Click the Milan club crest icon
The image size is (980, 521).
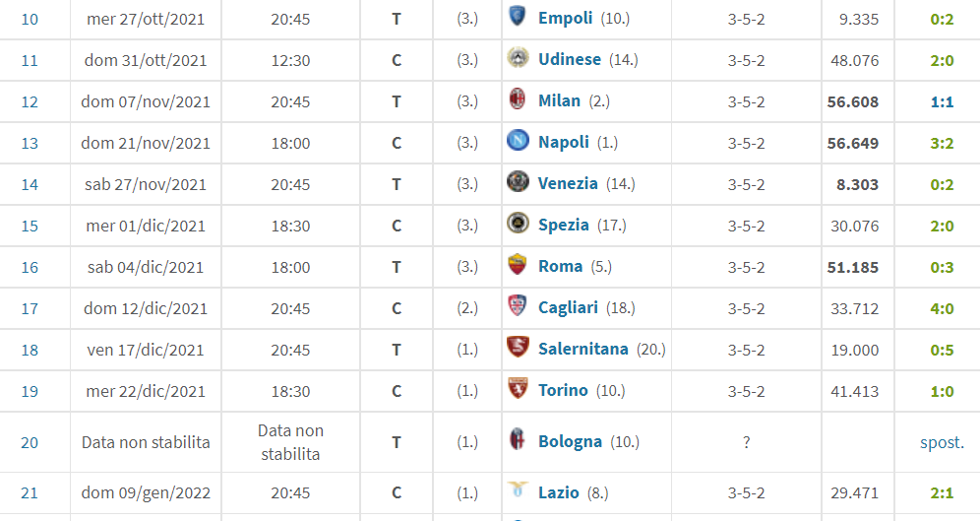[x=518, y=98]
